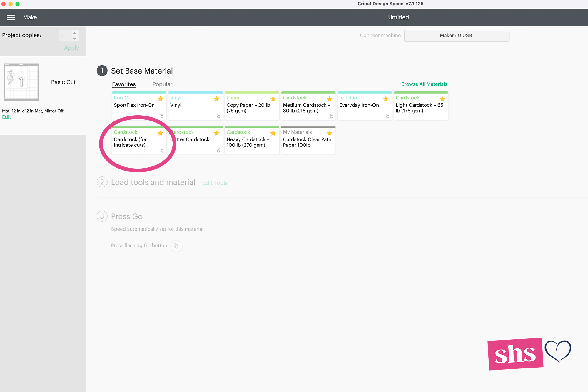The image size is (588, 392).
Task: Switch to the Favorites tab
Action: [x=124, y=84]
